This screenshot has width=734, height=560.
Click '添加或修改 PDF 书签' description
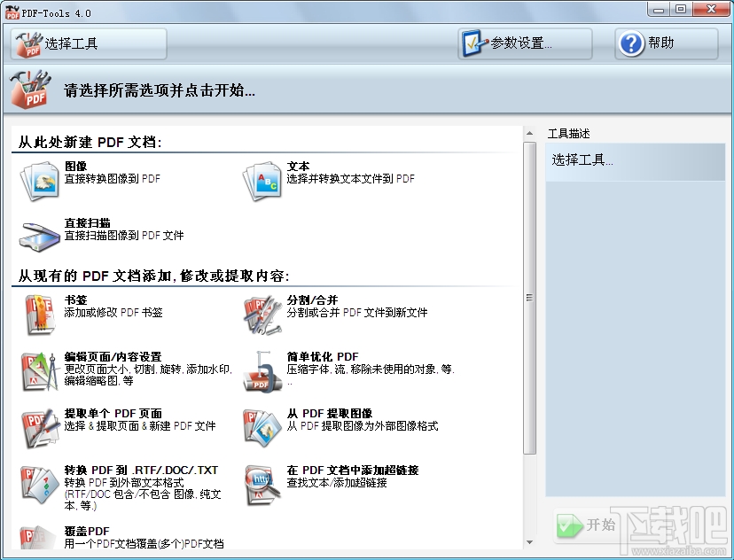[x=113, y=313]
